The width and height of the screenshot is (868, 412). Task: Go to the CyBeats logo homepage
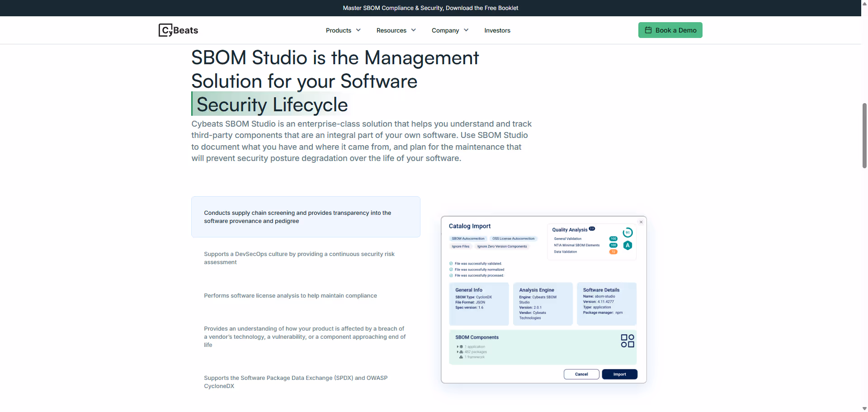[x=179, y=30]
